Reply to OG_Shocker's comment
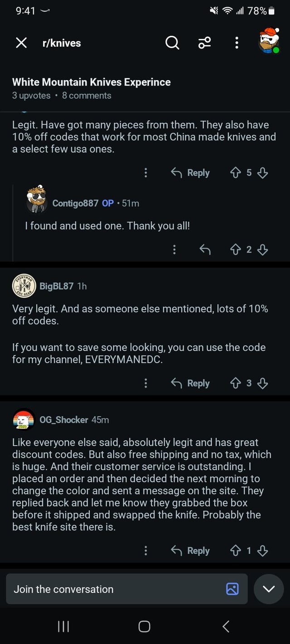The height and width of the screenshot is (644, 290). [x=190, y=551]
